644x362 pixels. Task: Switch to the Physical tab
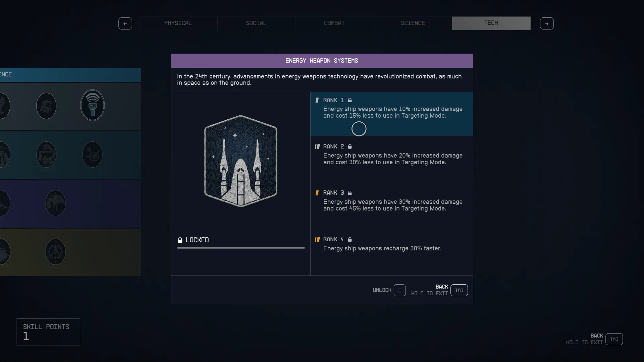coord(178,23)
